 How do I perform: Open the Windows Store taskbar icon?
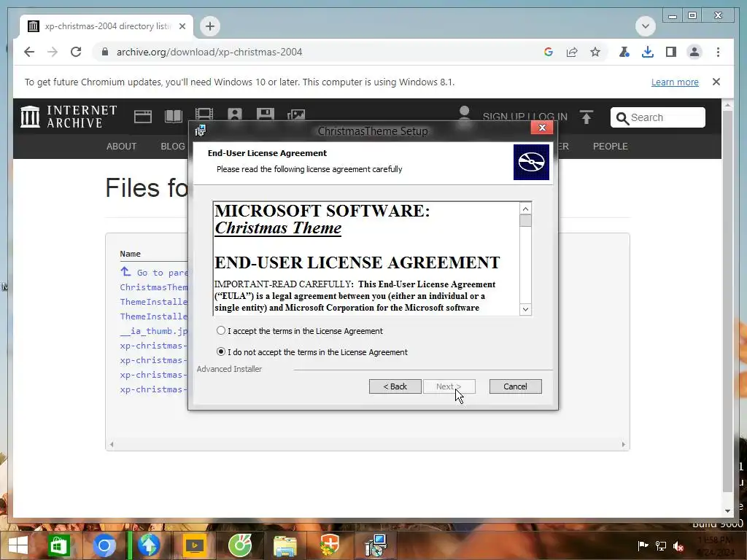[x=58, y=545]
